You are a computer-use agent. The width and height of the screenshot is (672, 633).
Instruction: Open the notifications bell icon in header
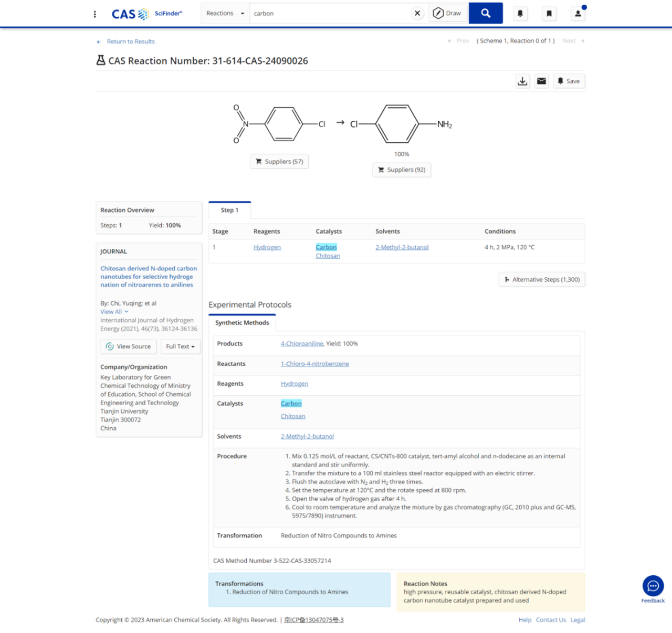pos(520,14)
